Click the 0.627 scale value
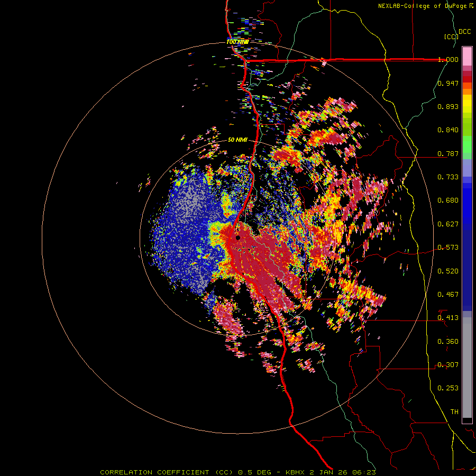Viewport: 476px width, 476px height. (x=448, y=224)
